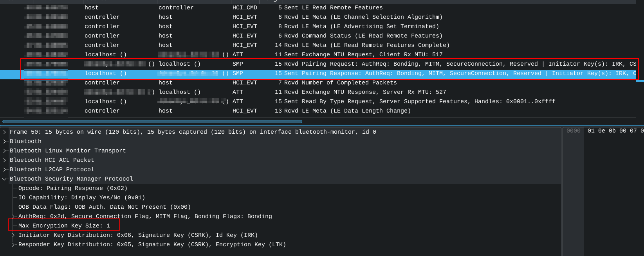Click the packet list horizontal scrollbar
Image resolution: width=644 pixels, height=256 pixels.
152,122
